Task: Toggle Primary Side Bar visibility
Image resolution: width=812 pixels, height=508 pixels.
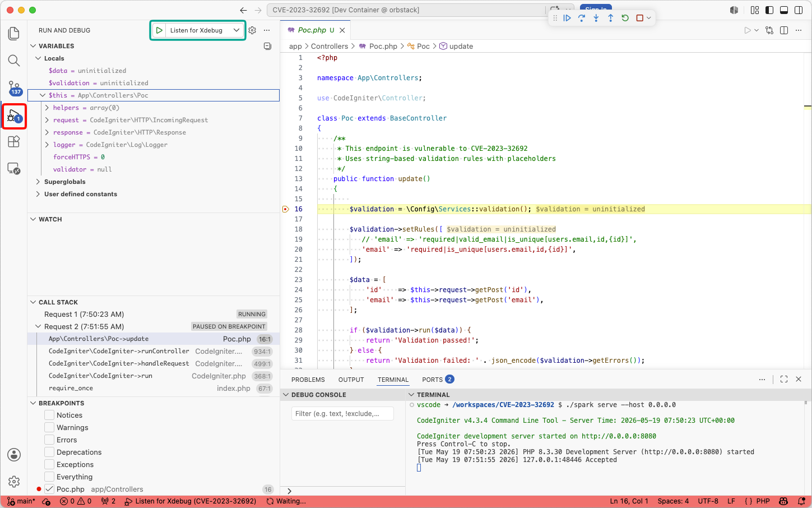Action: [769, 10]
